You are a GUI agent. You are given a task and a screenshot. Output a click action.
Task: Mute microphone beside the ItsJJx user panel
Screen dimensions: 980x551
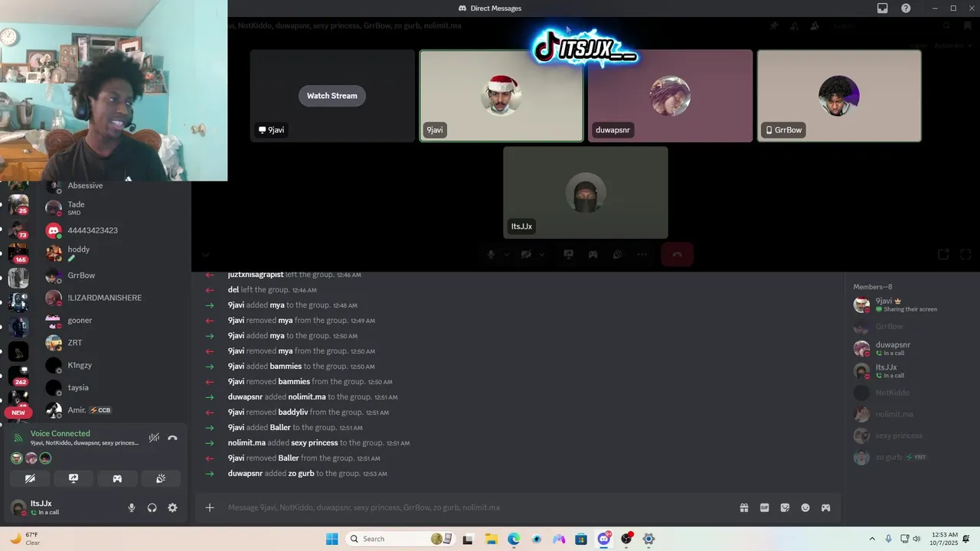click(x=132, y=507)
